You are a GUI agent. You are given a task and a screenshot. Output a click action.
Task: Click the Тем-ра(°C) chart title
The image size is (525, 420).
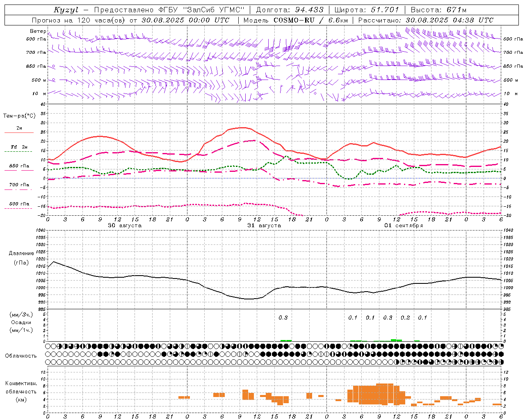point(19,116)
